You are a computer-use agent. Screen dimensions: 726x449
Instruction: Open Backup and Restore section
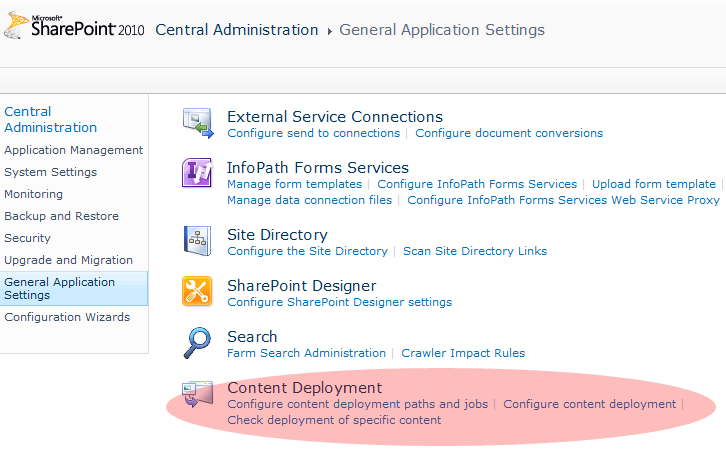pos(62,216)
